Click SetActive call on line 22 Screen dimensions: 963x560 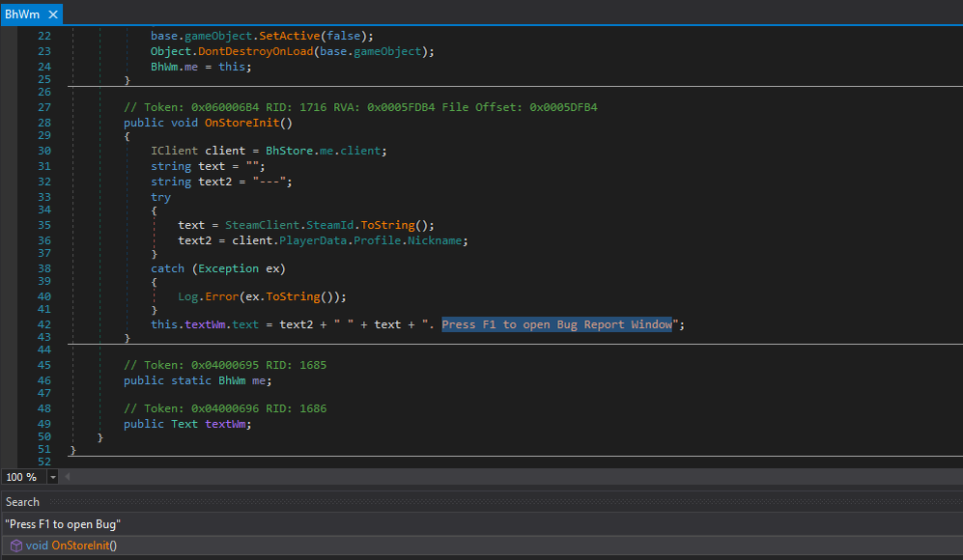click(289, 37)
